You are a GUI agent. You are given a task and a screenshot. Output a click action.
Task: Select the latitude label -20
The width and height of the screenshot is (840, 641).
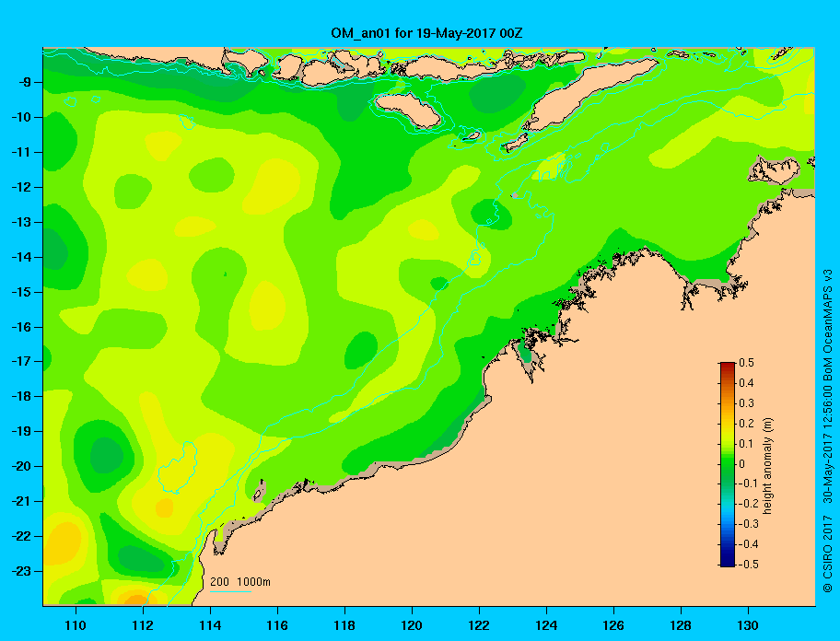pyautogui.click(x=20, y=466)
